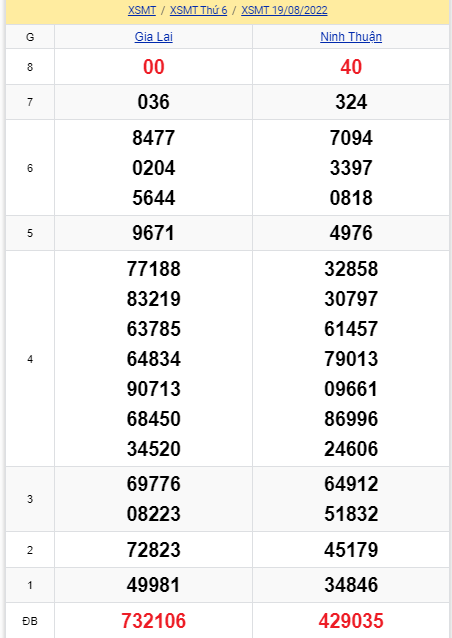Select Ninh Thuận fifth prize 4976
Screen dimensions: 452x638
[351, 233]
